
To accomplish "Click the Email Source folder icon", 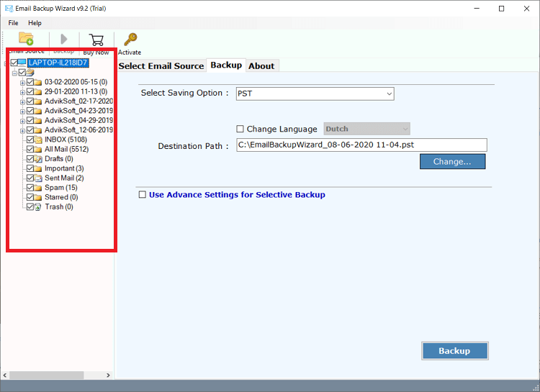I will point(26,39).
